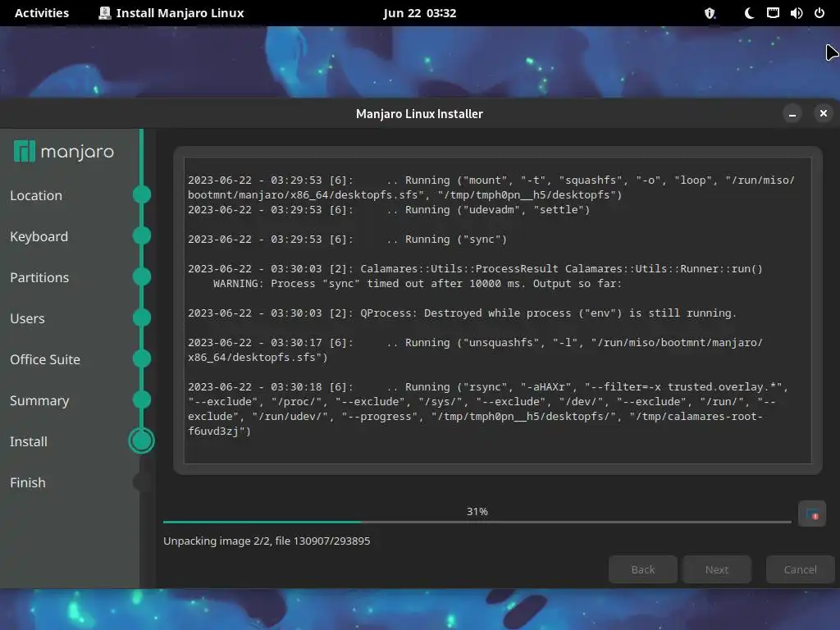
Task: Toggle the installation log view icon
Action: pos(811,514)
